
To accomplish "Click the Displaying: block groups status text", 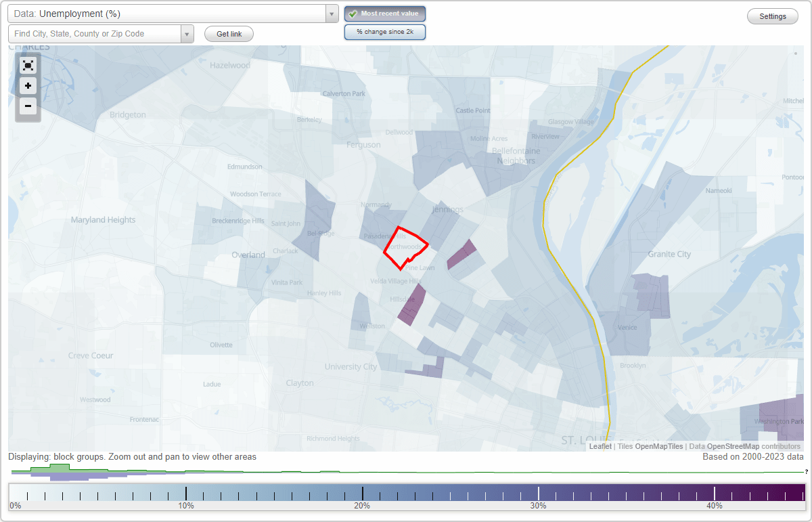I will point(132,457).
